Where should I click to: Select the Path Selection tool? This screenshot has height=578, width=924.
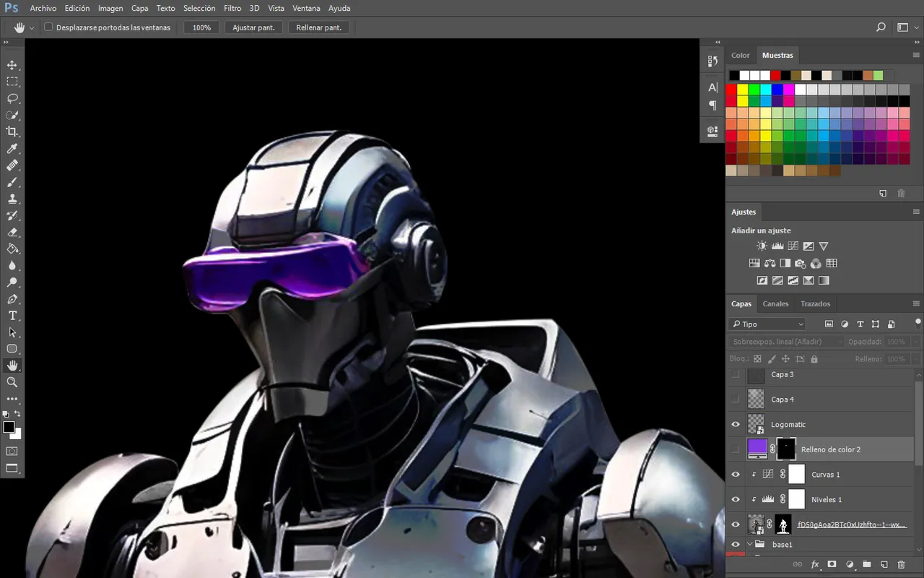click(12, 332)
